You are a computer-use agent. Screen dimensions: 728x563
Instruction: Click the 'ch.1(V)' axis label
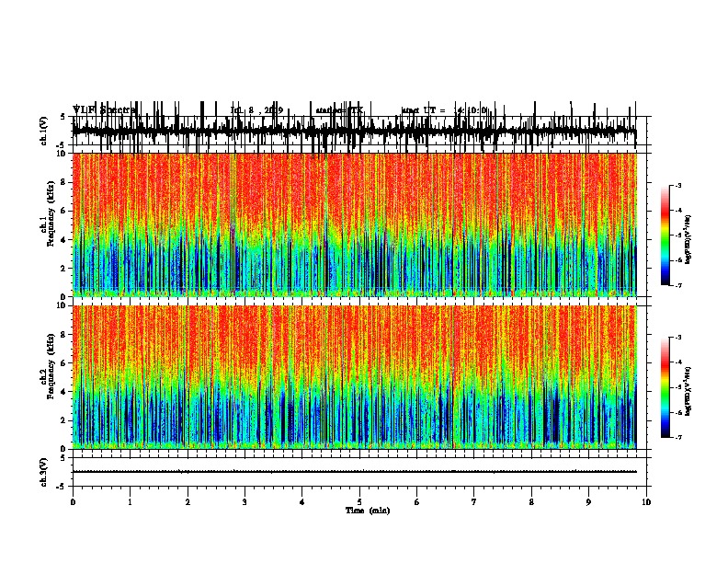44,131
